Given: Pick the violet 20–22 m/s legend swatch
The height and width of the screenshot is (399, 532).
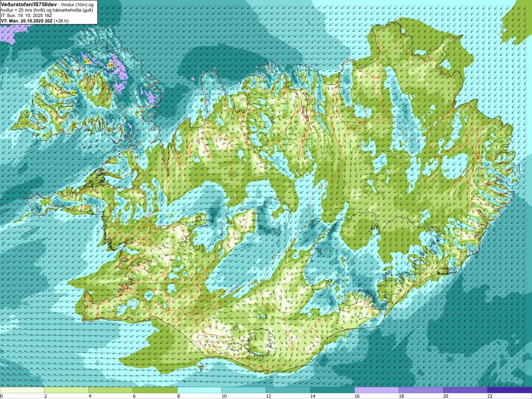Looking at the screenshot, I should point(465,390).
